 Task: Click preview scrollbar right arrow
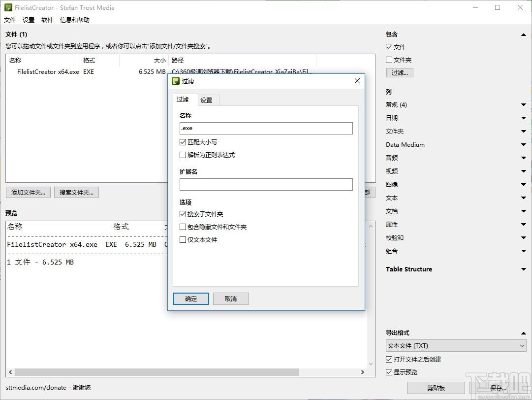coord(363,372)
